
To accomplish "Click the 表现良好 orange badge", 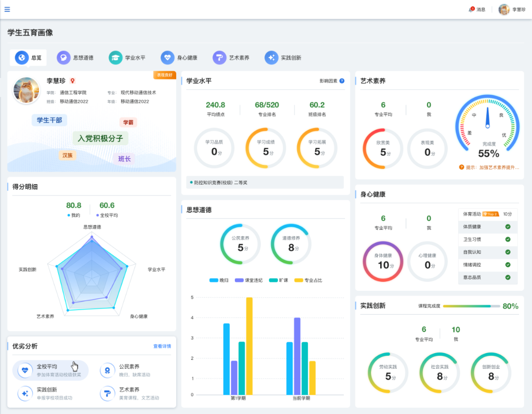I will 165,75.
